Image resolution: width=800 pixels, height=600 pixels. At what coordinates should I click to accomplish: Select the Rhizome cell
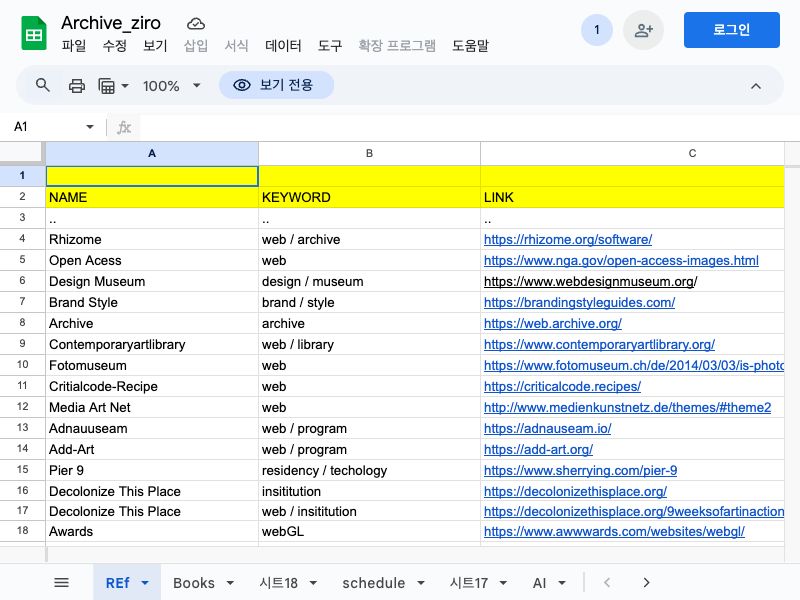coord(152,239)
